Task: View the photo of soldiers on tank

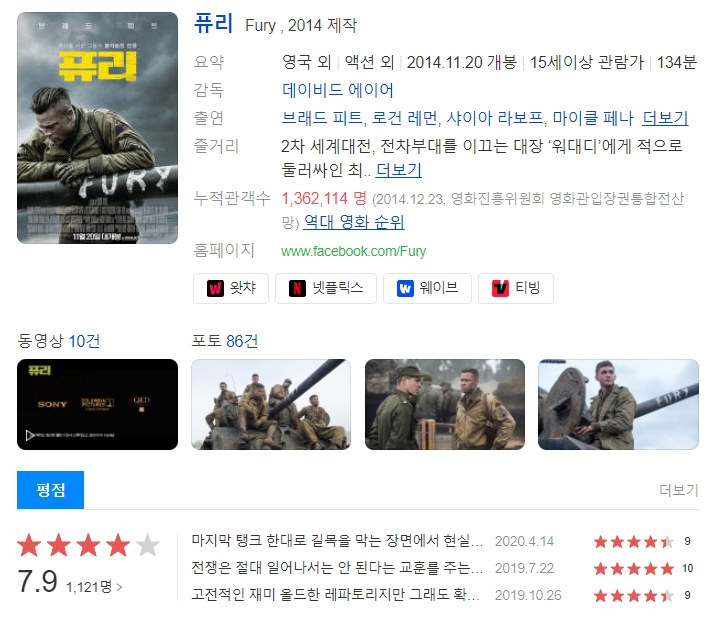Action: coord(271,405)
